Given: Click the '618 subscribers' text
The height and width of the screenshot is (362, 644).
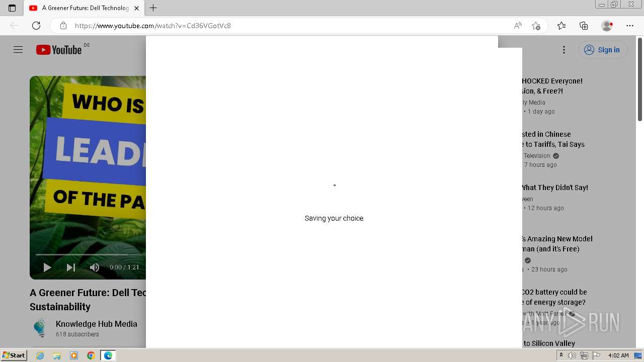Looking at the screenshot, I should point(77,334).
